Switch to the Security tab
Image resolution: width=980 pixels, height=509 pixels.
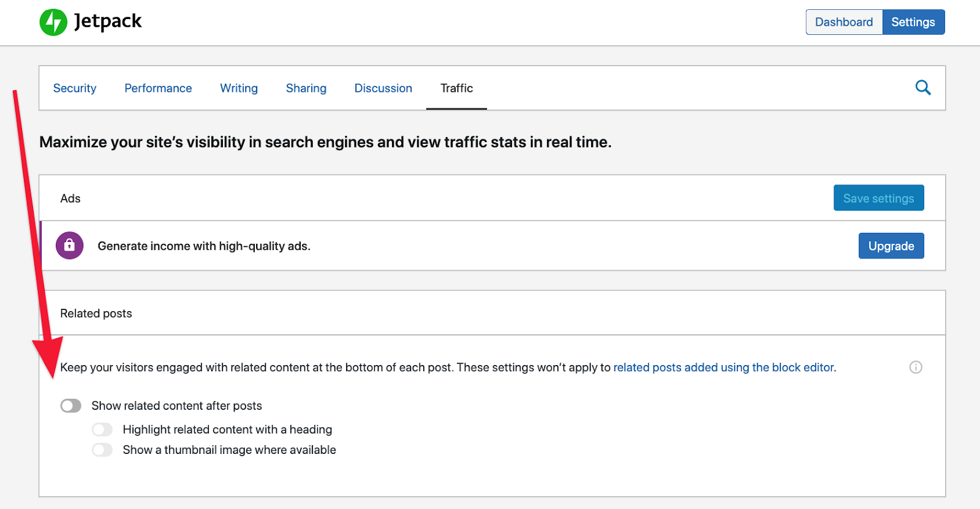point(75,88)
